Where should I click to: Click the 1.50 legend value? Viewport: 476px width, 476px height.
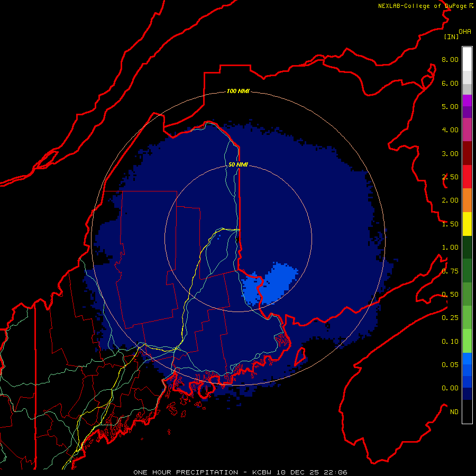point(450,224)
